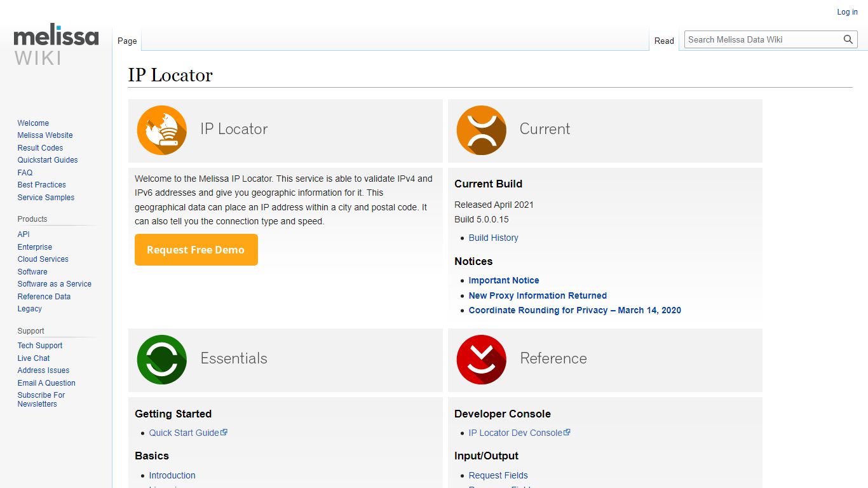The width and height of the screenshot is (868, 488).
Task: Click the Getting Started heading
Action: [173, 414]
